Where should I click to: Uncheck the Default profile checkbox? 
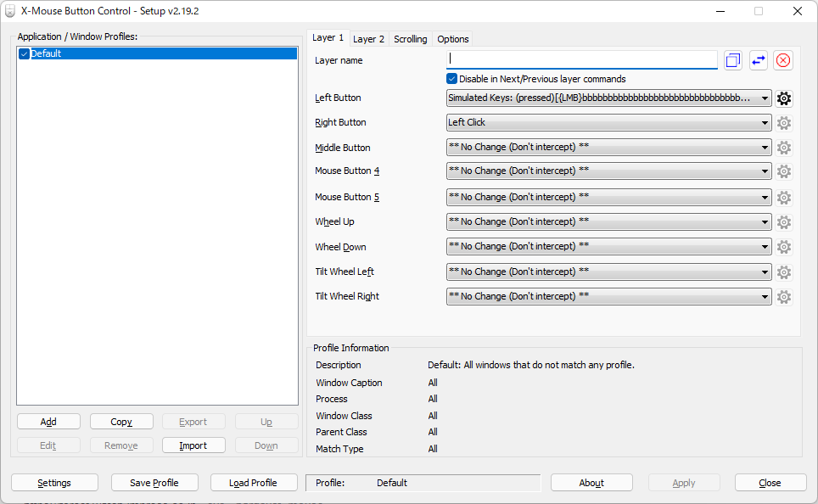click(24, 53)
